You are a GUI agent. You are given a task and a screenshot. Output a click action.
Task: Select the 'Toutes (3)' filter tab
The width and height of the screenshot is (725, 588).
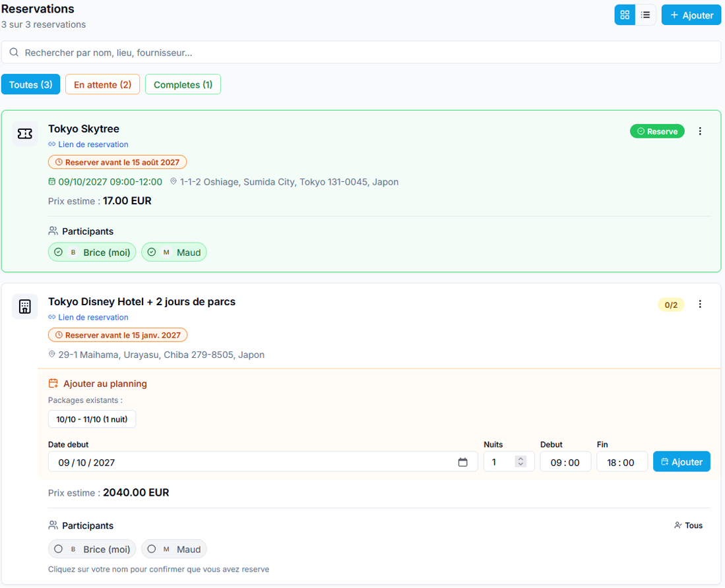coord(30,84)
